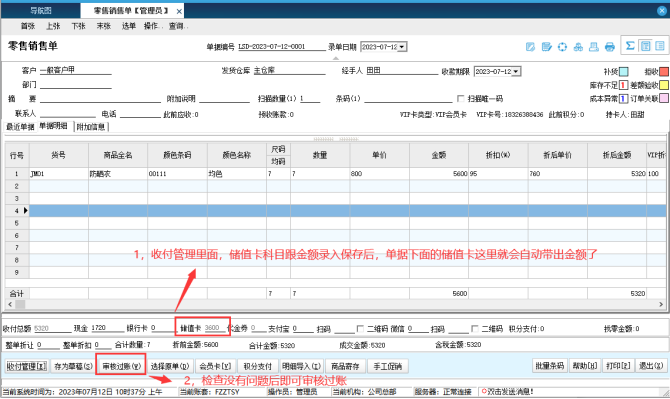Click the 明细导入 button
The height and width of the screenshot is (399, 670).
301,366
